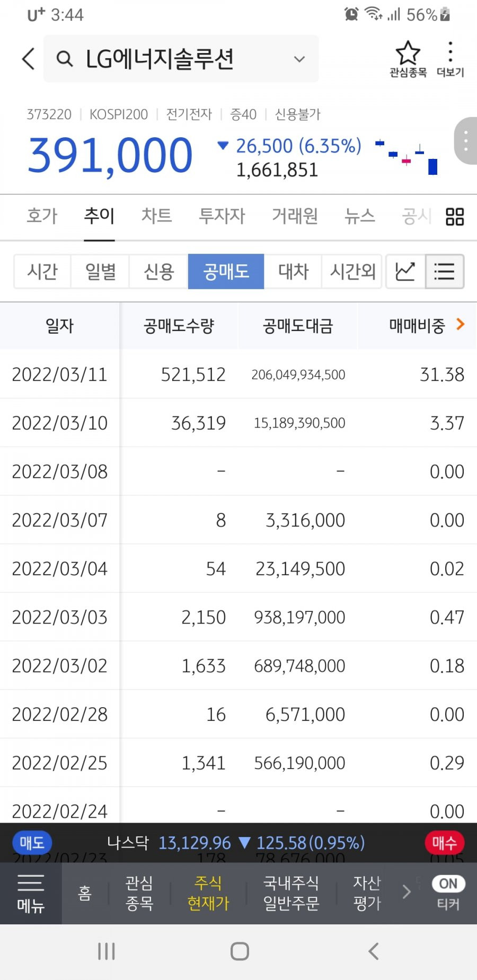Select the 공매도 filter option

tap(226, 272)
